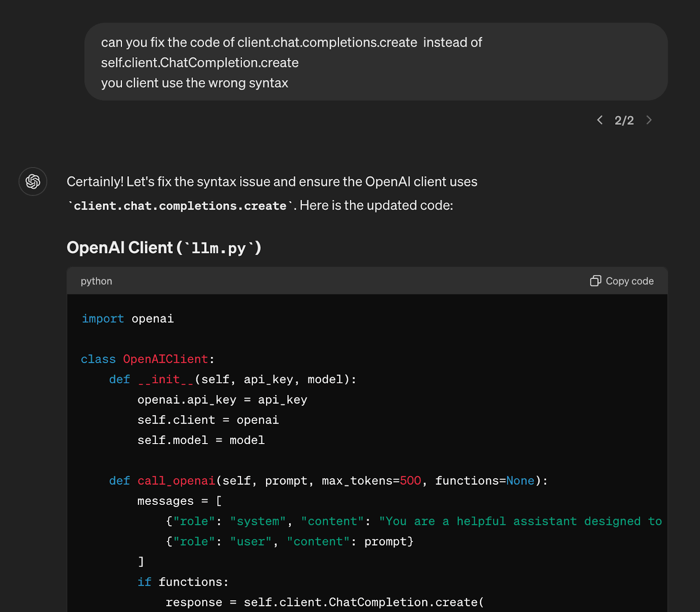
Task: Click the right chevron near the 2/2 counter
Action: [x=650, y=120]
